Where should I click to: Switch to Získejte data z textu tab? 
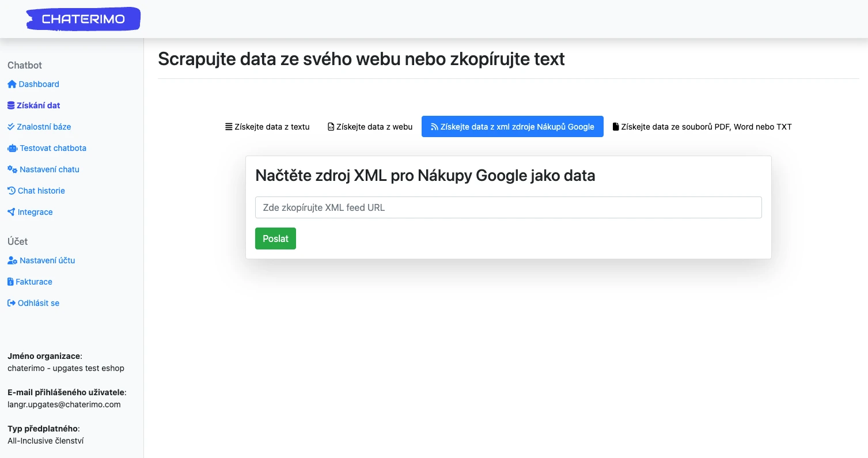tap(267, 127)
